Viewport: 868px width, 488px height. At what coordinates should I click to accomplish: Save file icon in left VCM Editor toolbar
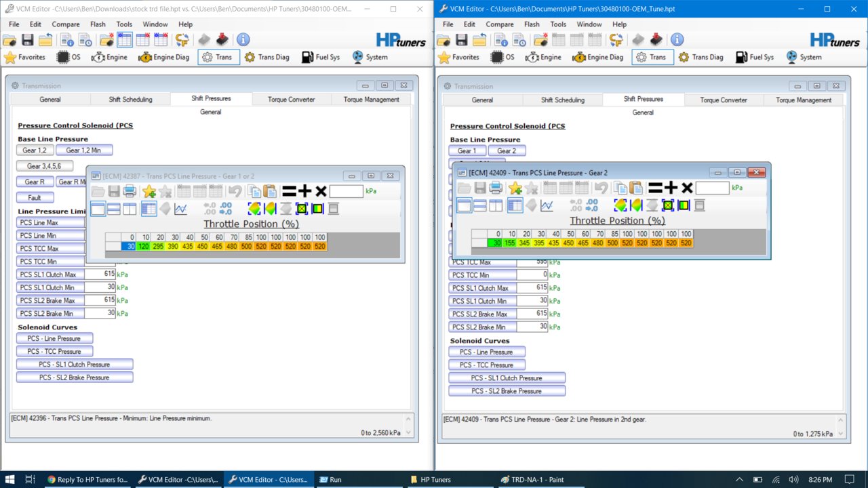pyautogui.click(x=28, y=40)
